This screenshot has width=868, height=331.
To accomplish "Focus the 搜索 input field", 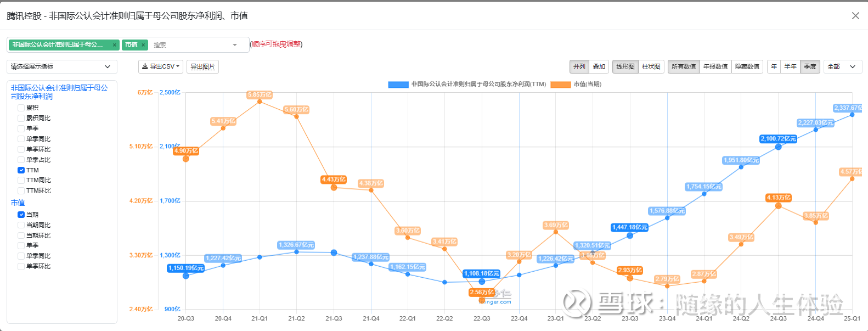I will point(189,45).
